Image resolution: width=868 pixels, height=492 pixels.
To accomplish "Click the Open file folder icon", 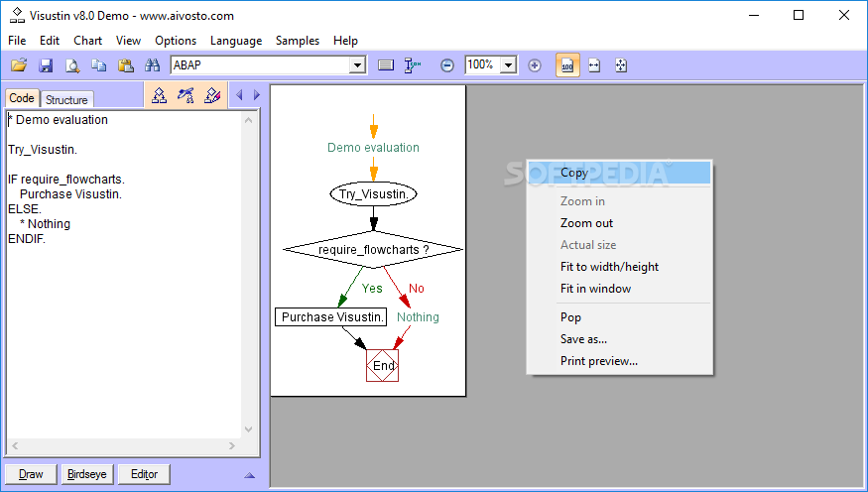I will (19, 65).
